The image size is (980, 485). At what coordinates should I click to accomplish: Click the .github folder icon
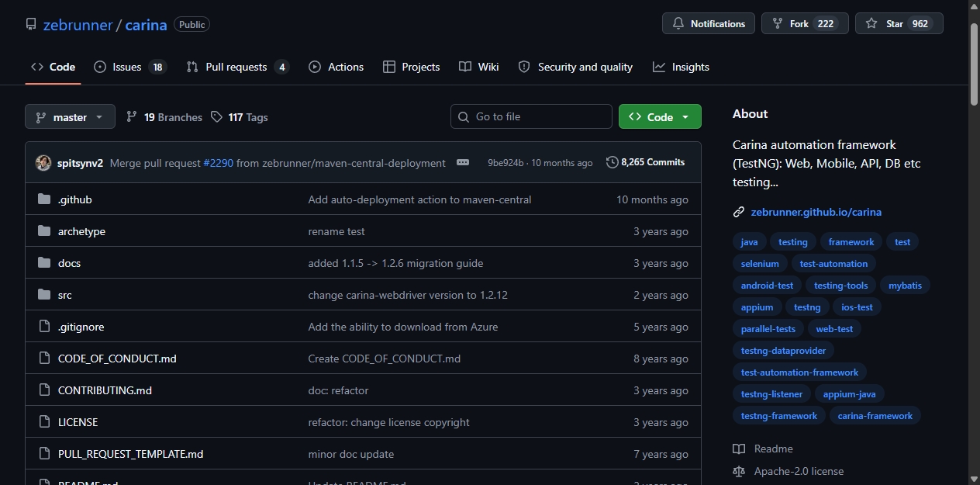44,199
